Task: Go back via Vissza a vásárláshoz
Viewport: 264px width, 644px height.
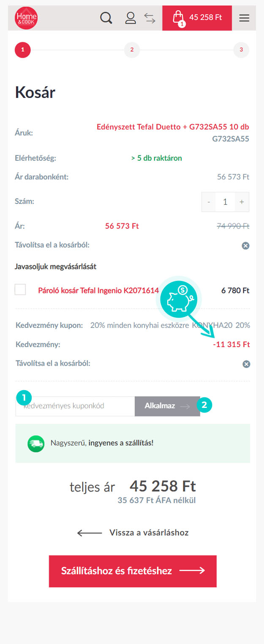Action: [133, 533]
